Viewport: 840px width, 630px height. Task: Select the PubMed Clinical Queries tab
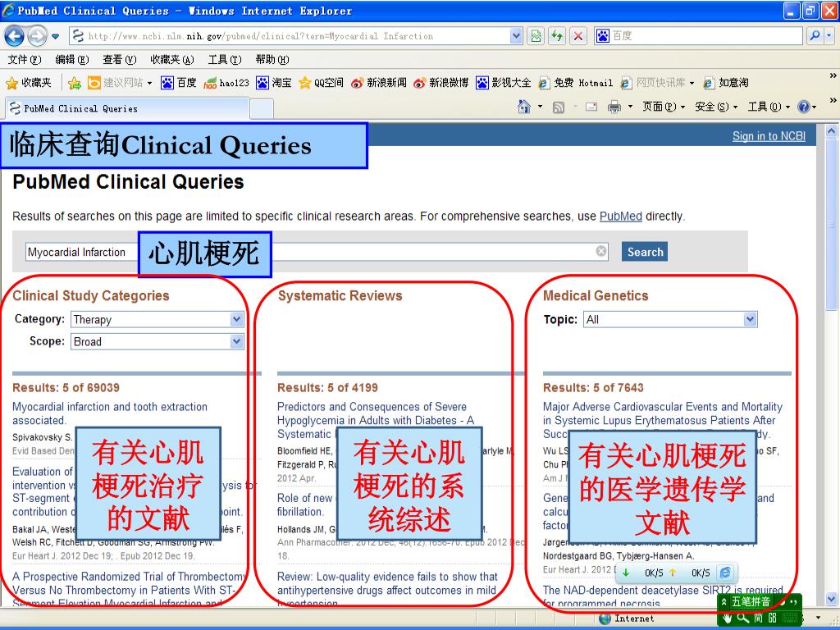127,108
